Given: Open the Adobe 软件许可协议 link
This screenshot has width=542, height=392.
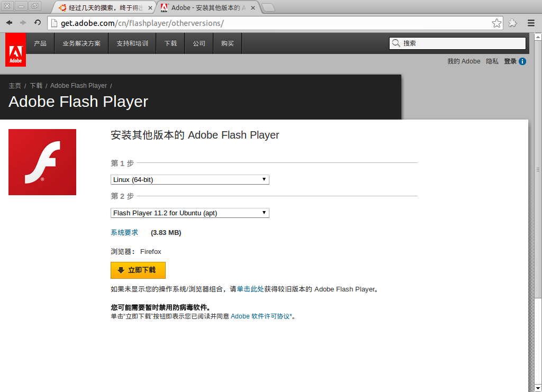Looking at the screenshot, I should pos(261,316).
